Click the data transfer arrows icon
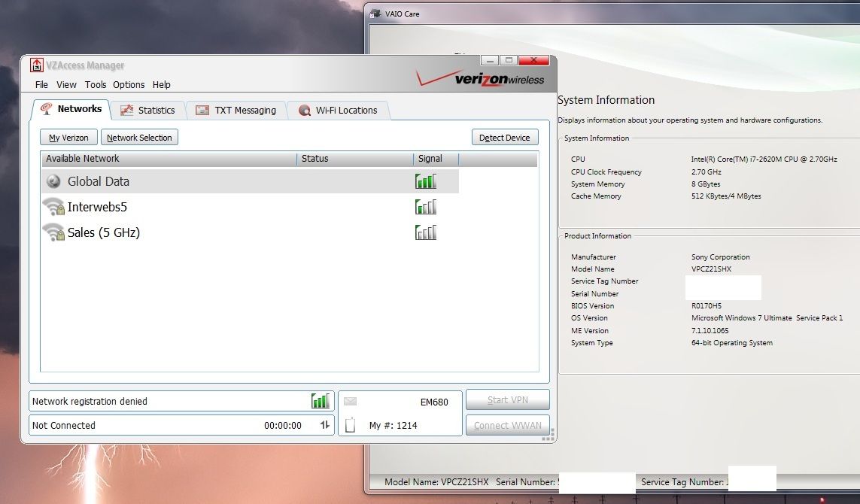Screen dimensions: 860x504 [325, 425]
